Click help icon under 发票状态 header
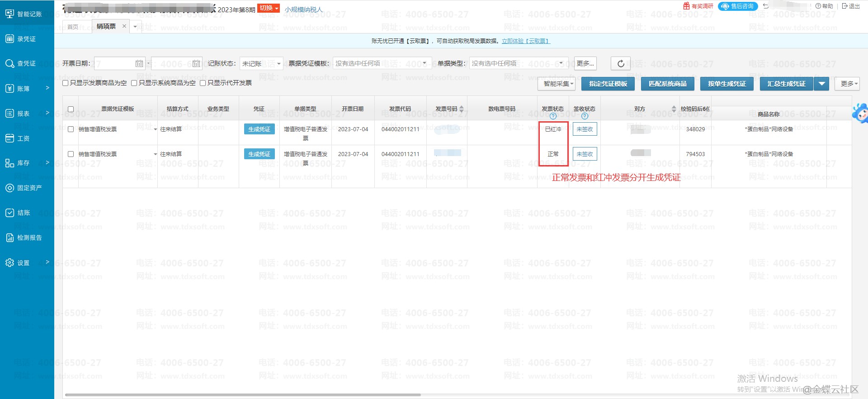The width and height of the screenshot is (868, 399). (552, 116)
